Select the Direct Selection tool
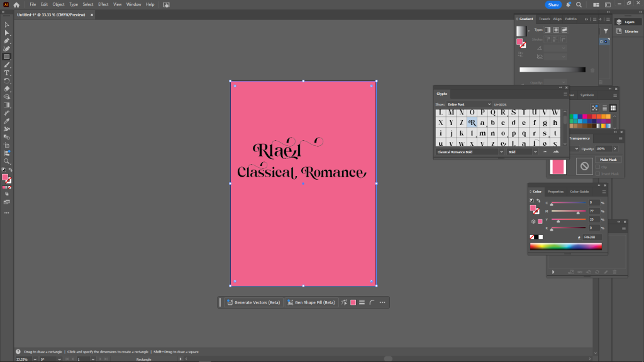The width and height of the screenshot is (644, 362). 7,33
